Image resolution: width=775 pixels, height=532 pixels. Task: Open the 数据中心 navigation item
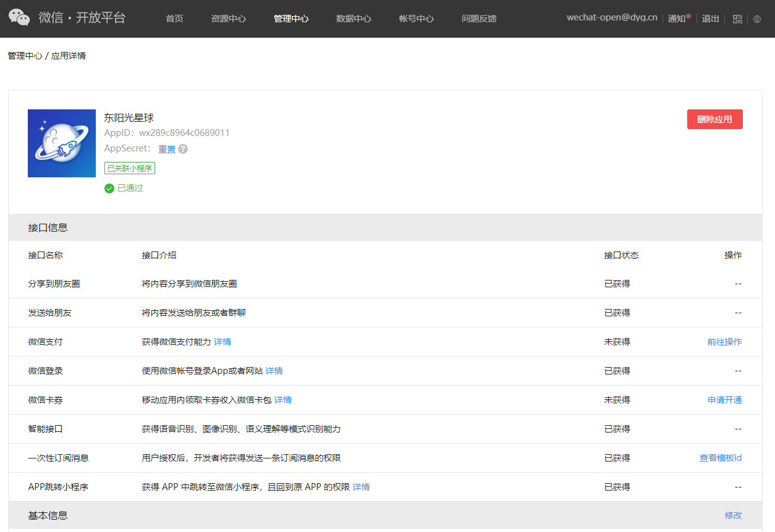tap(354, 19)
